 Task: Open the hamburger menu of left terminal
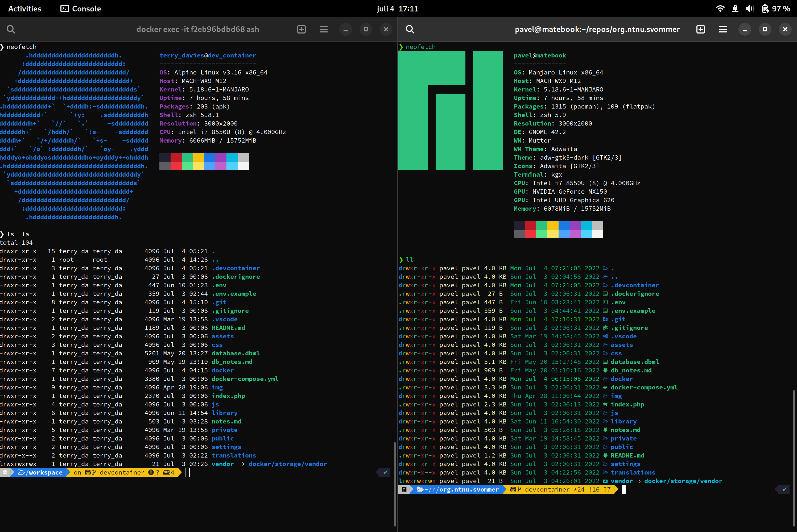(x=324, y=29)
